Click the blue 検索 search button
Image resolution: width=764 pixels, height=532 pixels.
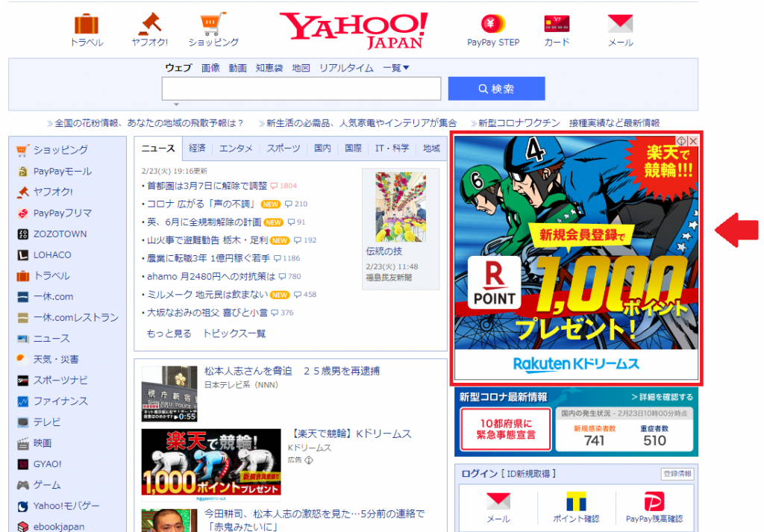coord(496,89)
